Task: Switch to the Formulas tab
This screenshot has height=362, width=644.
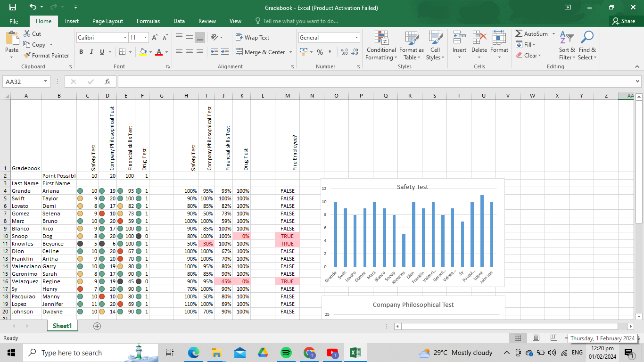Action: (x=148, y=21)
